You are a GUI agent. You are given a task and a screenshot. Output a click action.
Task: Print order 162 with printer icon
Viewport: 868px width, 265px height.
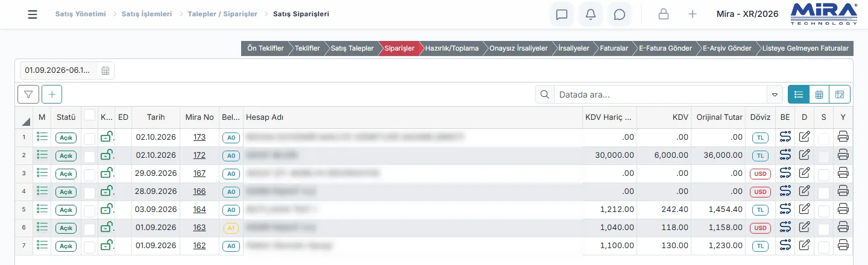pyautogui.click(x=843, y=245)
